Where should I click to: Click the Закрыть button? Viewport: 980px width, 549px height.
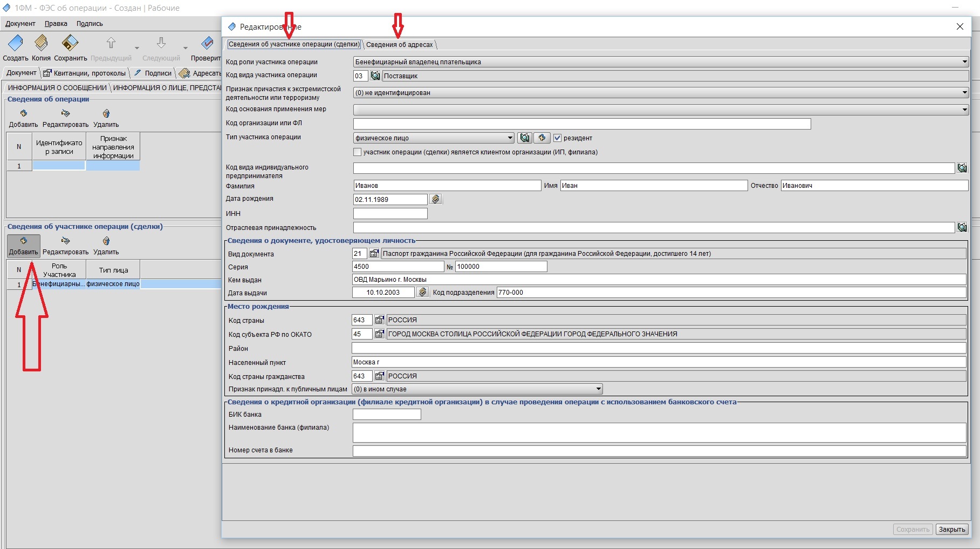(x=952, y=530)
